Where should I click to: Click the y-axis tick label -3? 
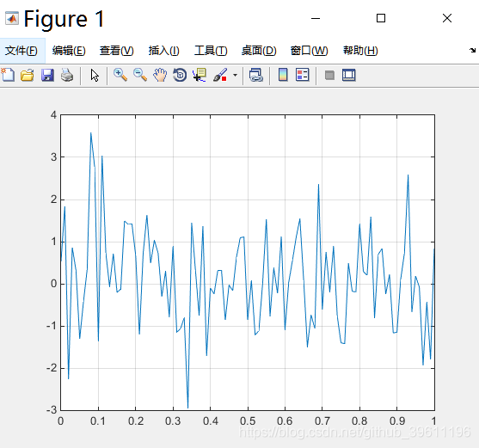[52, 410]
